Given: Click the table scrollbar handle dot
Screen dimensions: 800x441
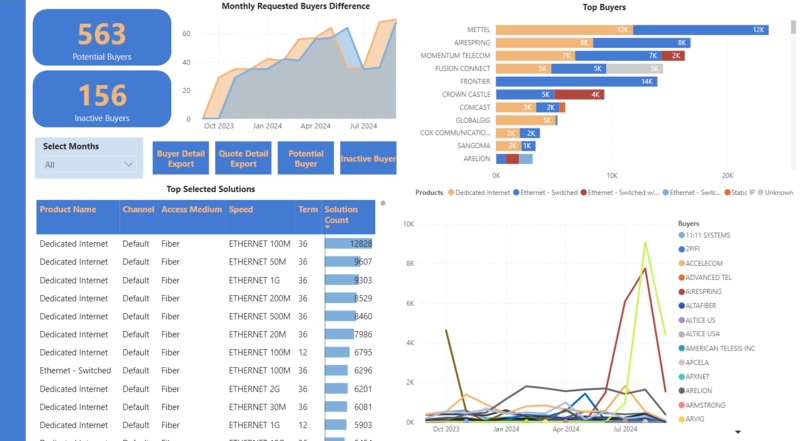Looking at the screenshot, I should coord(383,203).
